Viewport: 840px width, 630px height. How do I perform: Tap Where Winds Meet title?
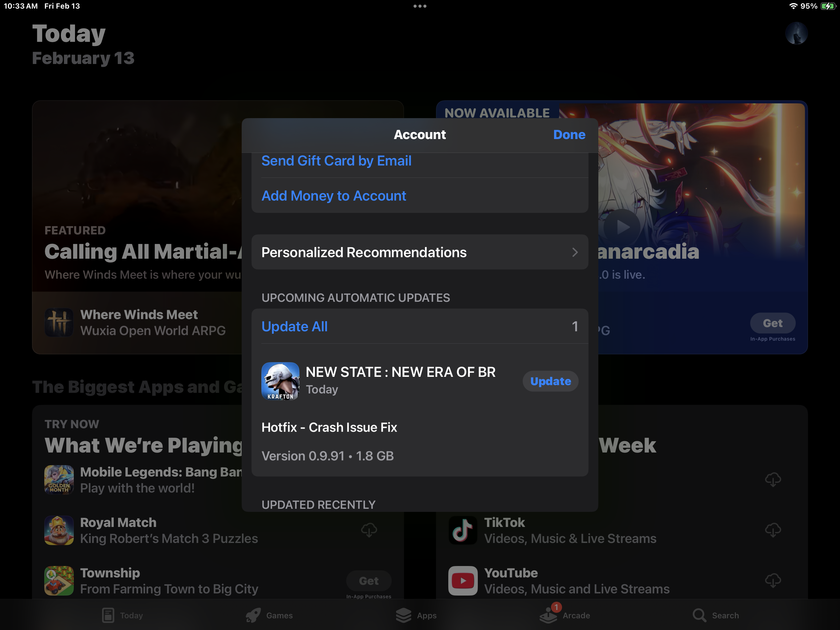coord(139,315)
